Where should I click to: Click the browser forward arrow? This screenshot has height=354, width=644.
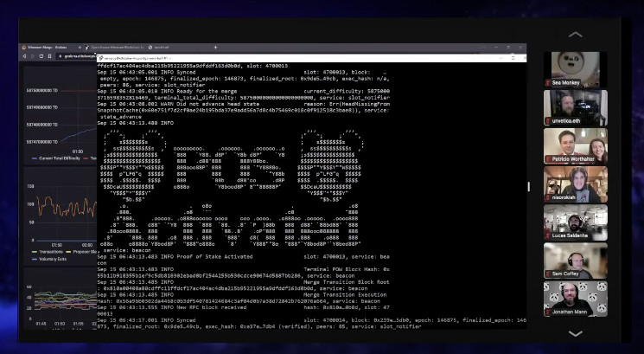coord(33,56)
